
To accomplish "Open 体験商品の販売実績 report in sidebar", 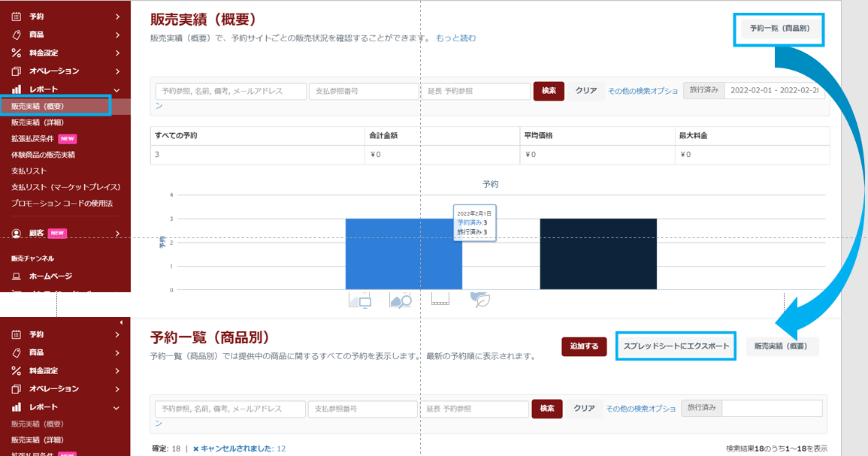I will click(x=43, y=155).
